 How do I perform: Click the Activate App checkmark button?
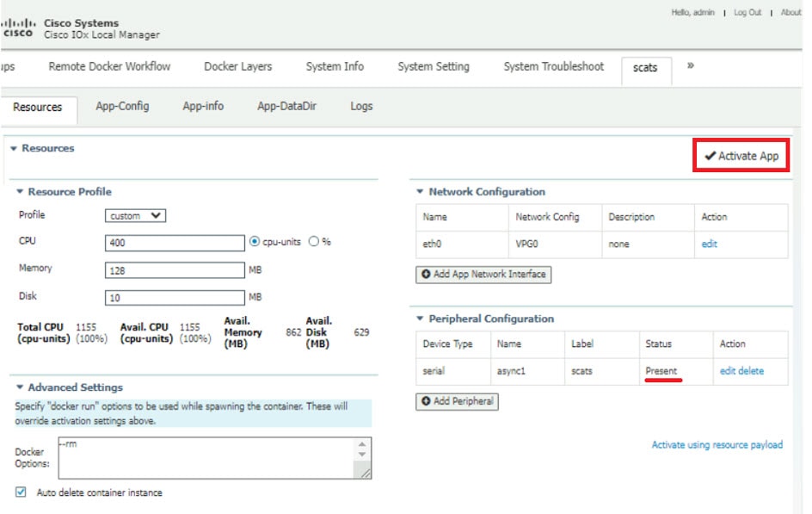click(741, 156)
